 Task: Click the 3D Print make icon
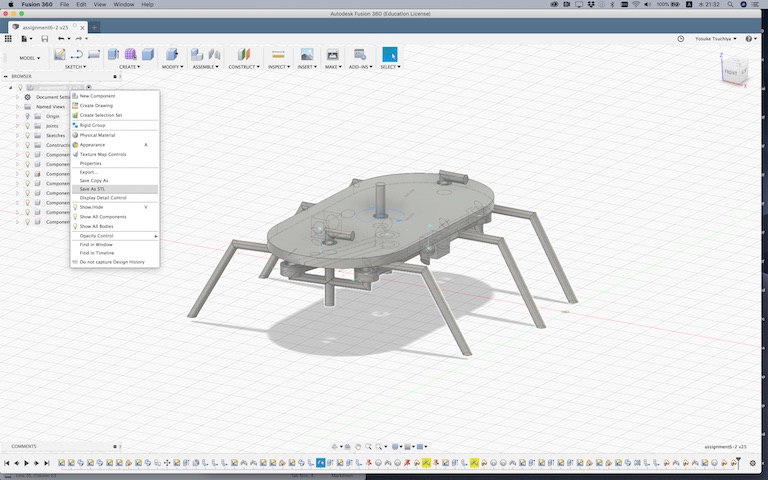coord(333,54)
